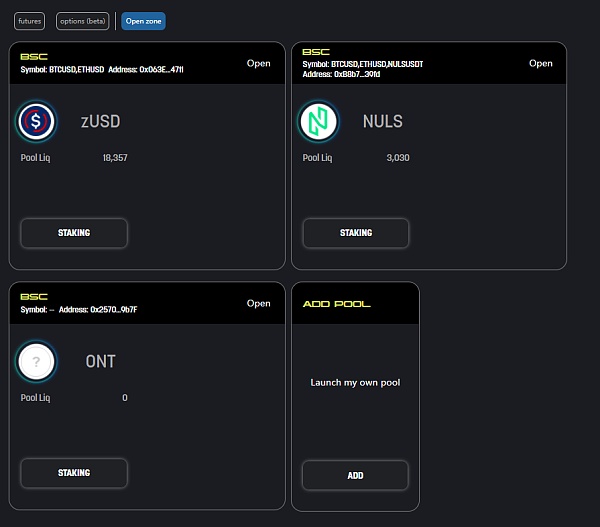
Task: Click Open status on zUSD pool
Action: pos(258,63)
